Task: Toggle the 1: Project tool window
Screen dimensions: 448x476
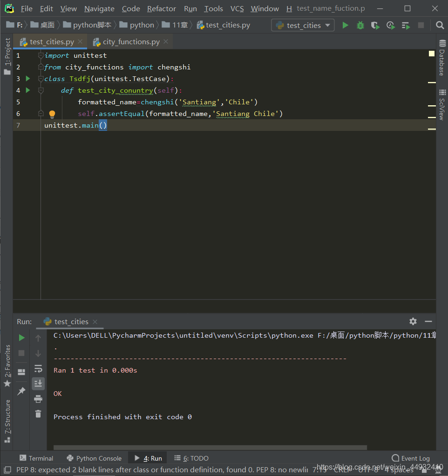Action: [x=7, y=56]
